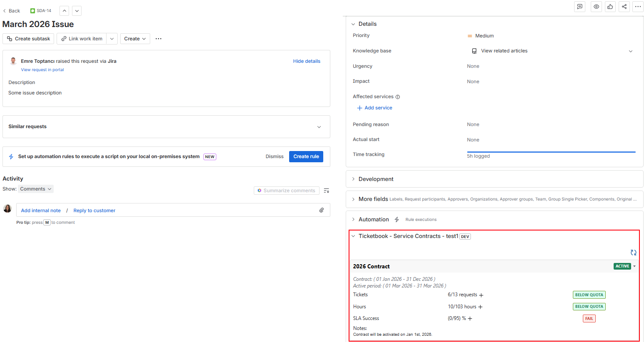
Task: Share the issue using the share icon
Action: tap(624, 7)
